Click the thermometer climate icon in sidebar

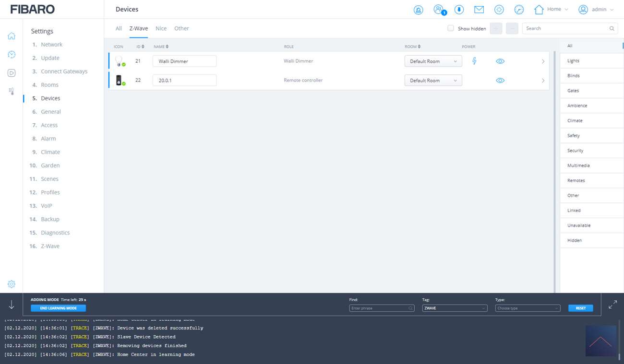pyautogui.click(x=12, y=91)
